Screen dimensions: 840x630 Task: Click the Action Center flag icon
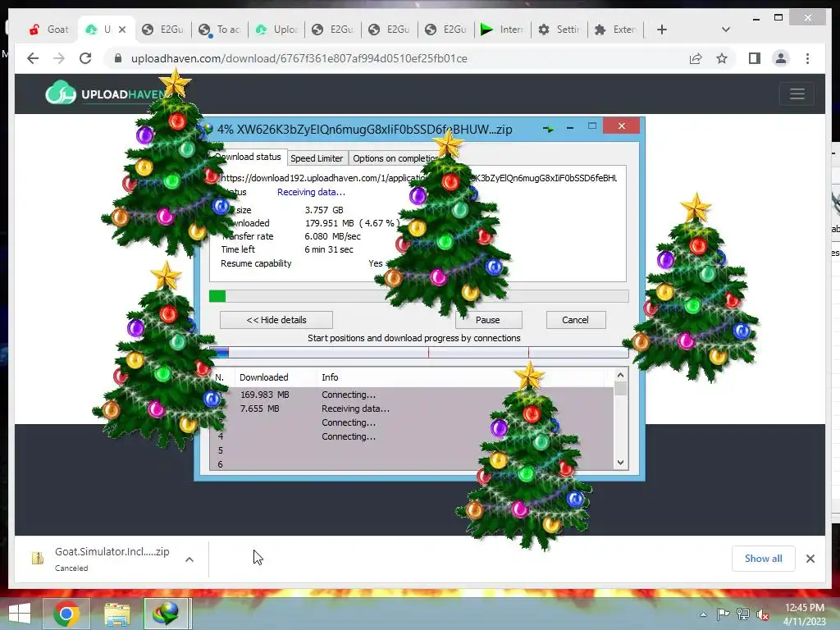pyautogui.click(x=723, y=614)
